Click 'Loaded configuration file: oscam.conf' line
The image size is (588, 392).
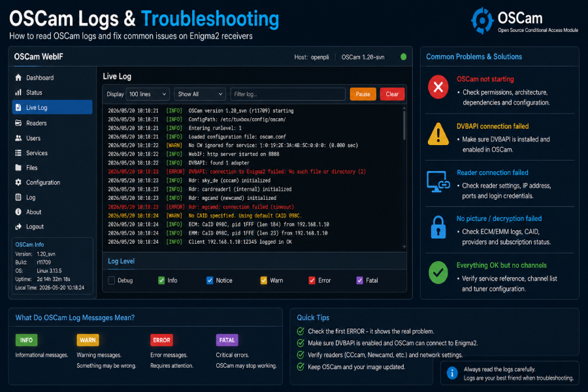[197, 137]
